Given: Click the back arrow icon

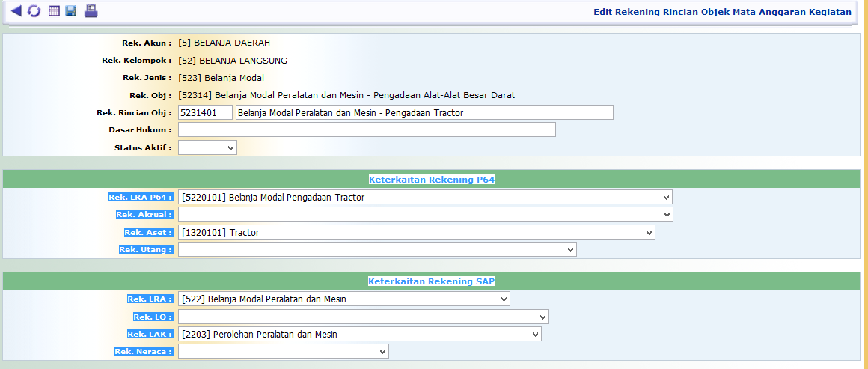Looking at the screenshot, I should pos(16,11).
